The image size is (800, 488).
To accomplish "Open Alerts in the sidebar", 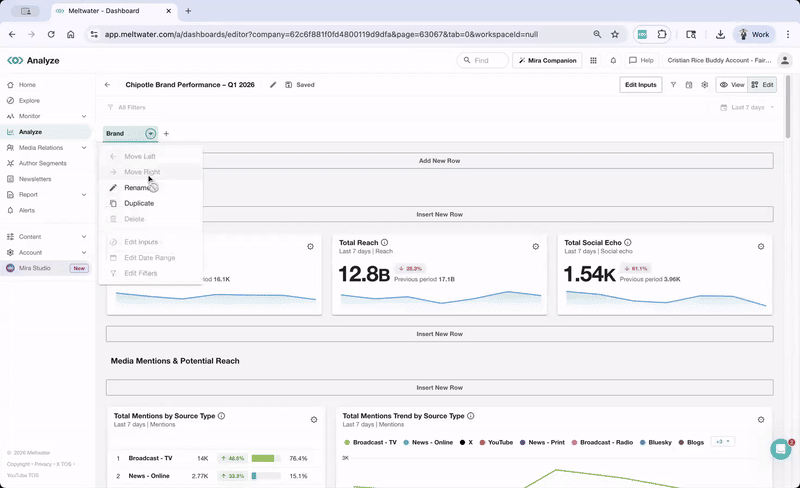I will [27, 210].
